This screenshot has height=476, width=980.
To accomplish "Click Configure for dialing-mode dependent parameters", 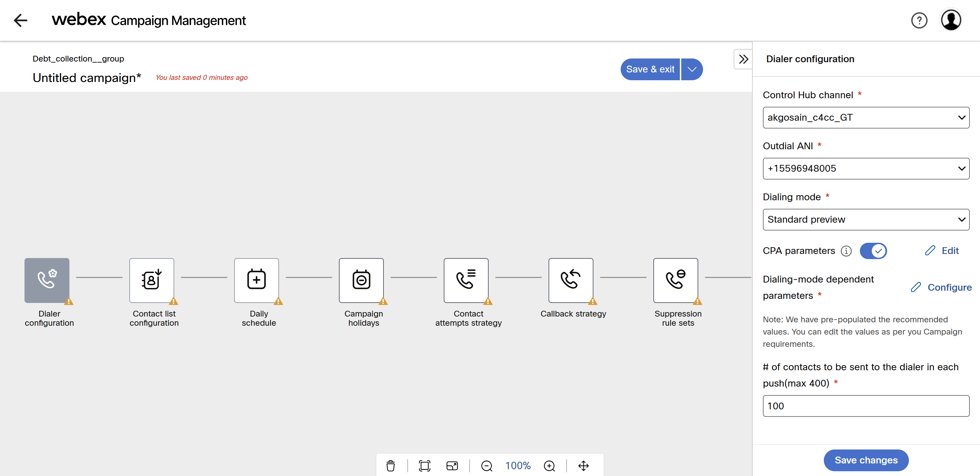I will (x=941, y=287).
